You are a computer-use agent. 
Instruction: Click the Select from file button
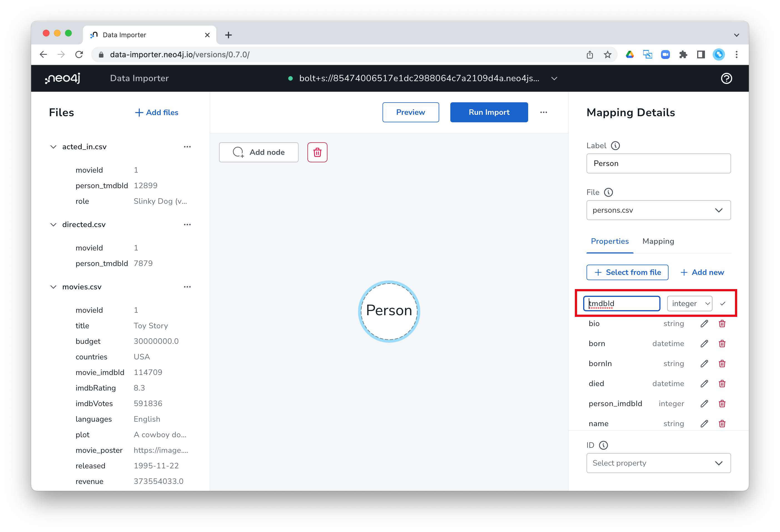(x=627, y=273)
